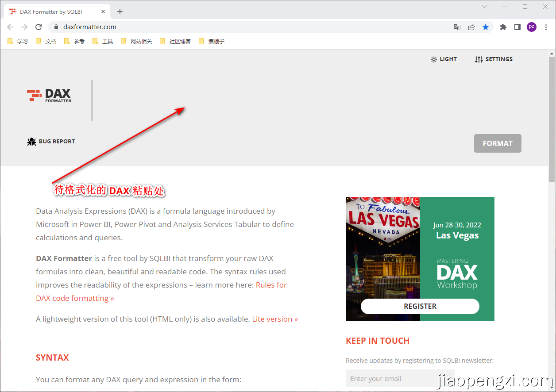Open the 文档 bookmark folder

pos(46,41)
